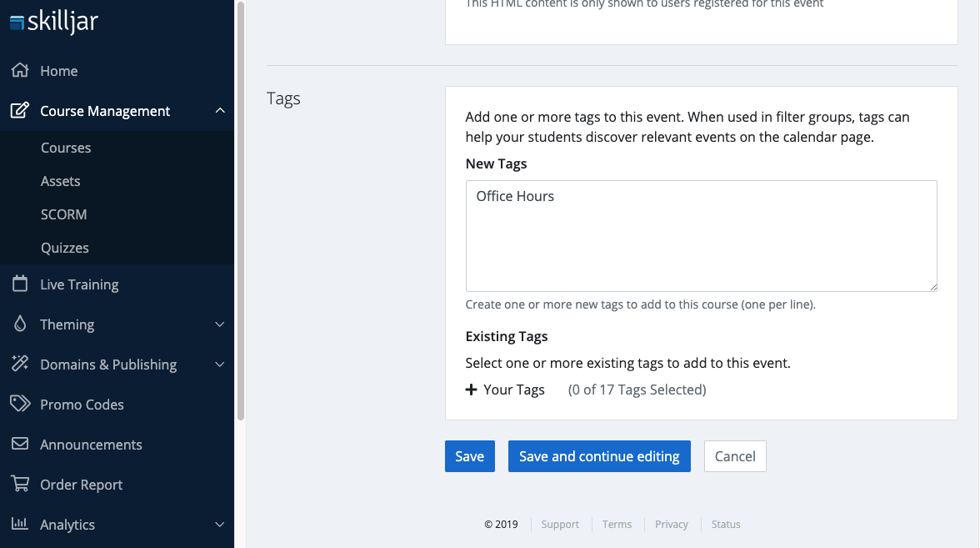
Task: Click Save and continue editing
Action: (599, 456)
